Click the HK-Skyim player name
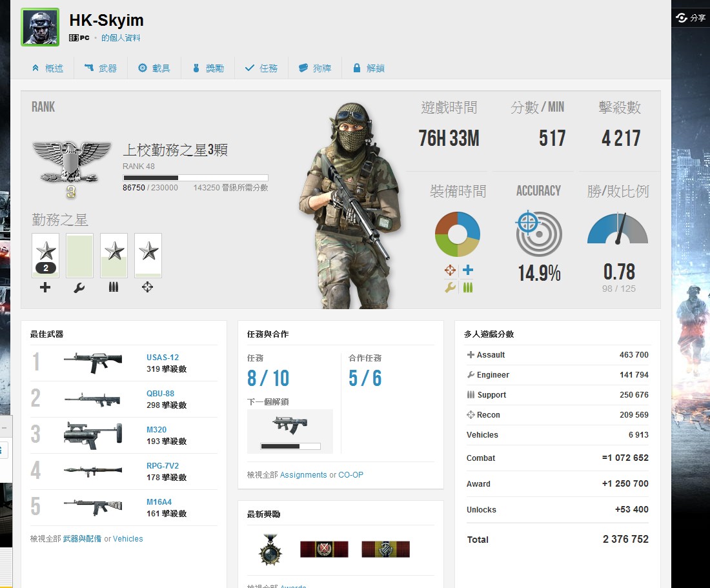The image size is (710, 588). click(107, 21)
